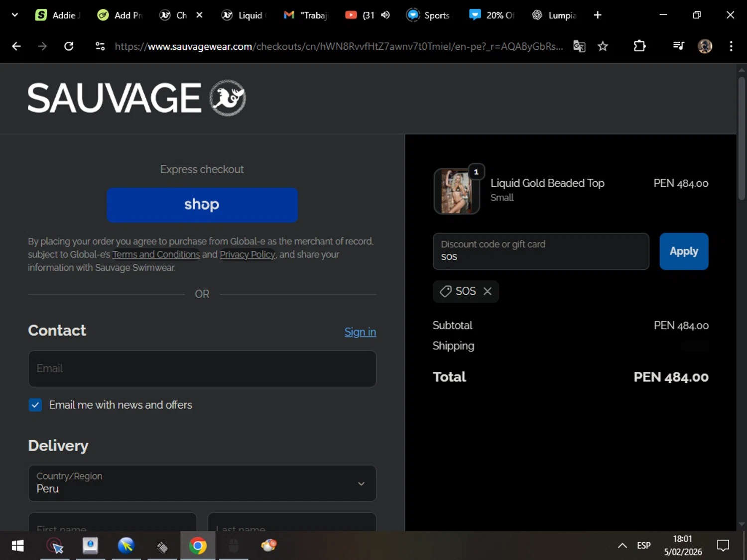
Task: Switch to the YouTube (31 tab
Action: (360, 15)
